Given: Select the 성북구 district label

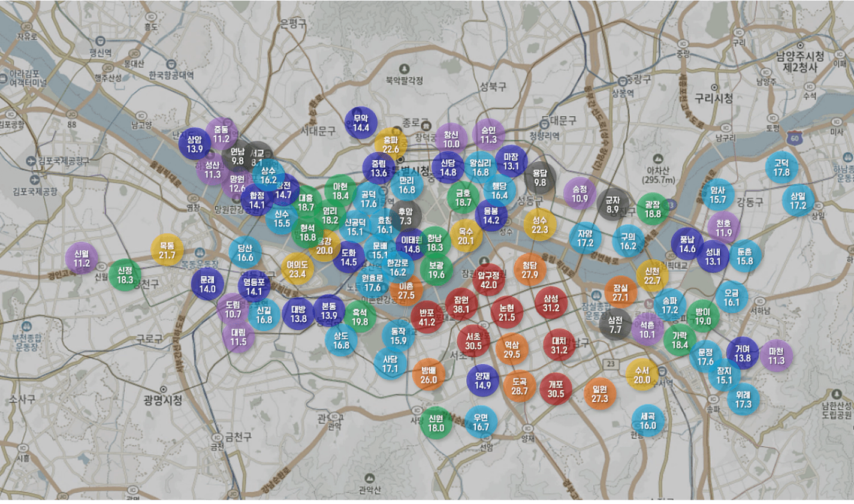Looking at the screenshot, I should [x=493, y=87].
